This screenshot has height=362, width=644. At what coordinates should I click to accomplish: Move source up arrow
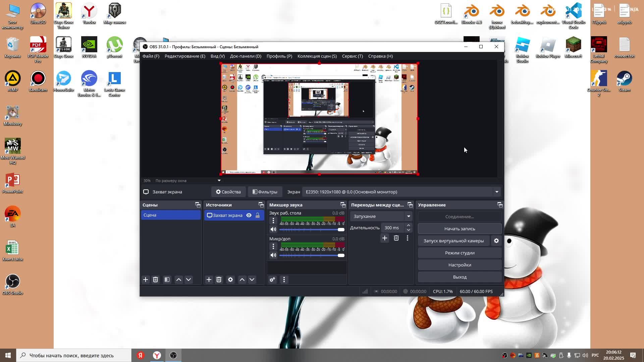[x=242, y=280]
